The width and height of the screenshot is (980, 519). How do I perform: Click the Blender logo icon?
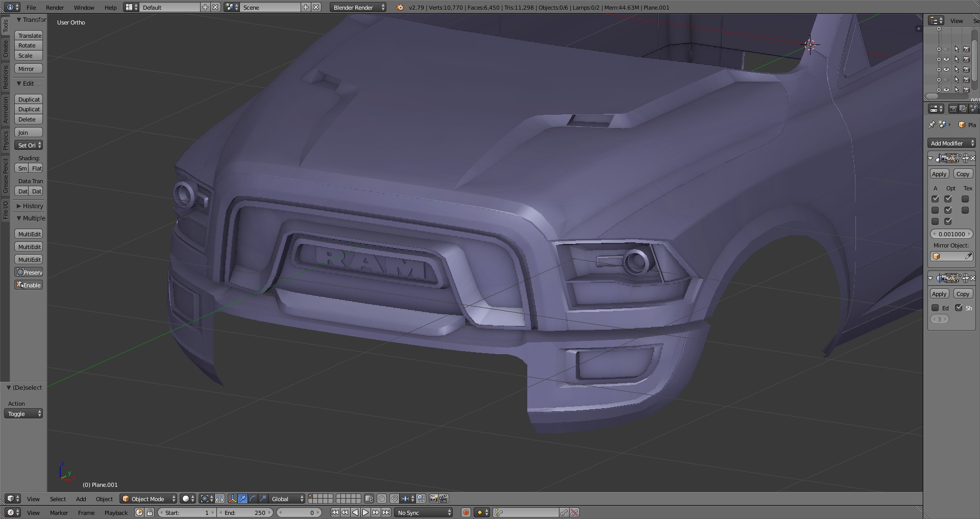400,7
